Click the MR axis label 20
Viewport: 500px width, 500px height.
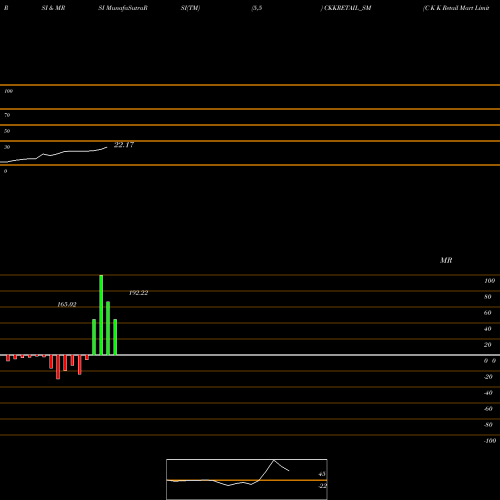point(488,345)
